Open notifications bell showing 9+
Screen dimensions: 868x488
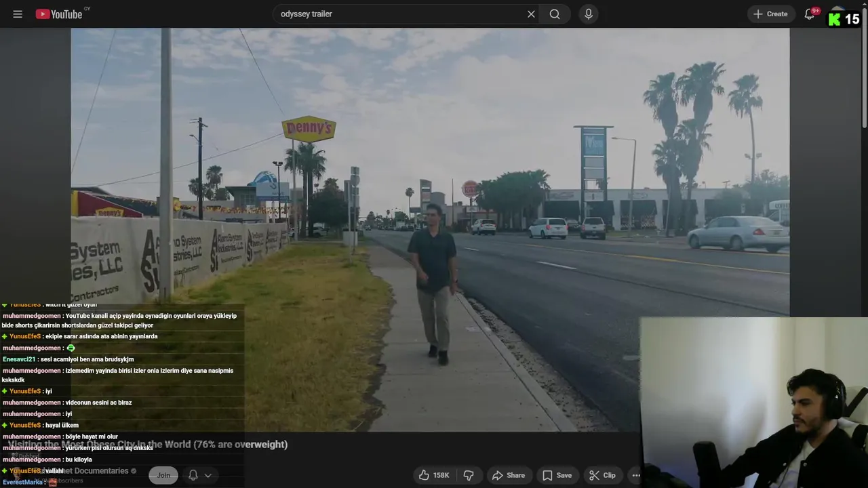[809, 14]
